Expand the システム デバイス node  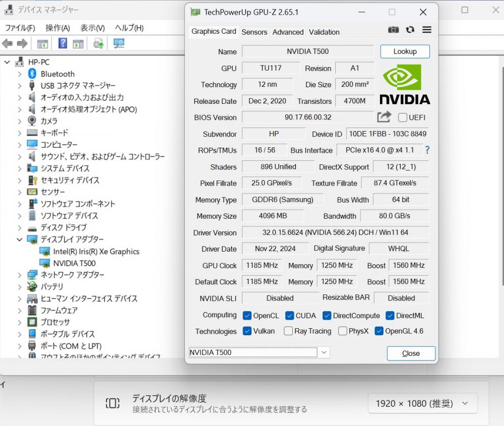20,168
